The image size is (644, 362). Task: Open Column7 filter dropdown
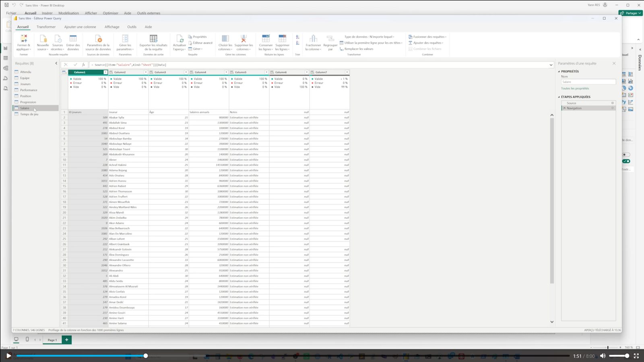point(347,72)
